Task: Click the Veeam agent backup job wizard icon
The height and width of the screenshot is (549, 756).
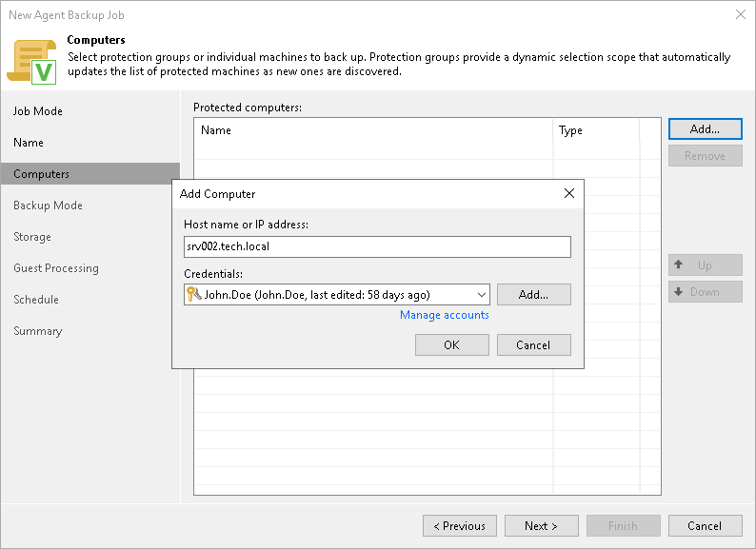Action: (31, 59)
